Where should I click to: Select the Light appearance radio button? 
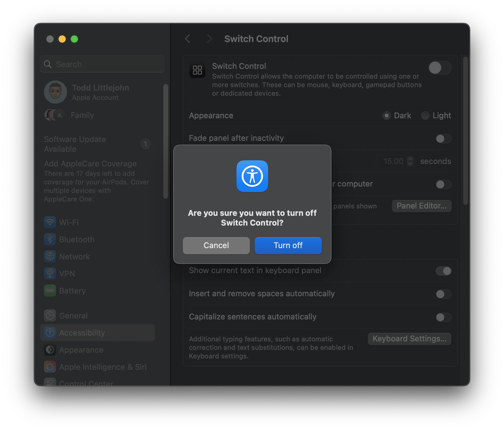[x=425, y=116]
